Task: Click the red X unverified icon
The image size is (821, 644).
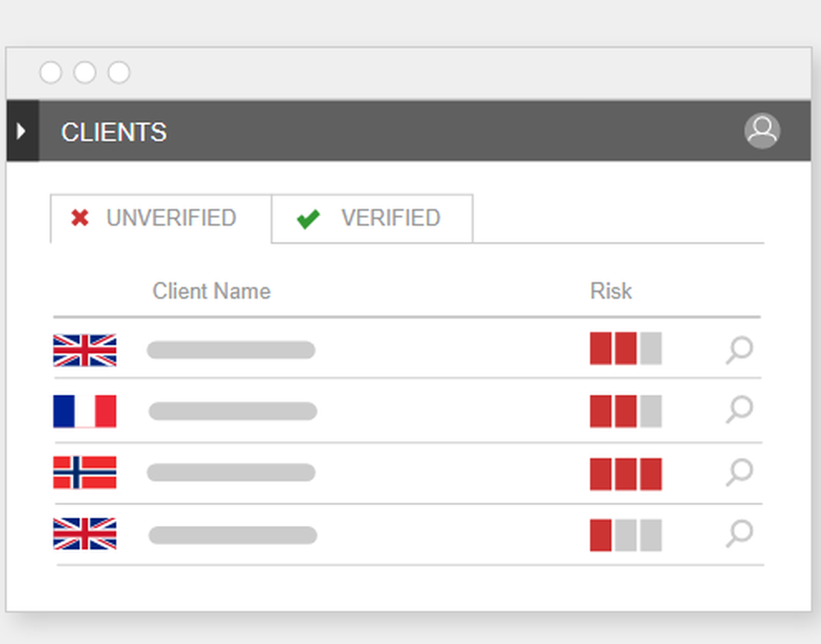Action: (x=80, y=217)
